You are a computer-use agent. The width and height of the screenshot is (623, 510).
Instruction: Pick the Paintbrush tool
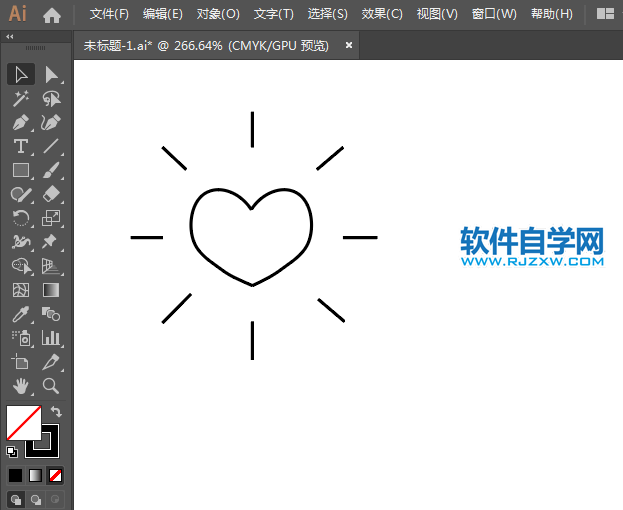[x=52, y=170]
